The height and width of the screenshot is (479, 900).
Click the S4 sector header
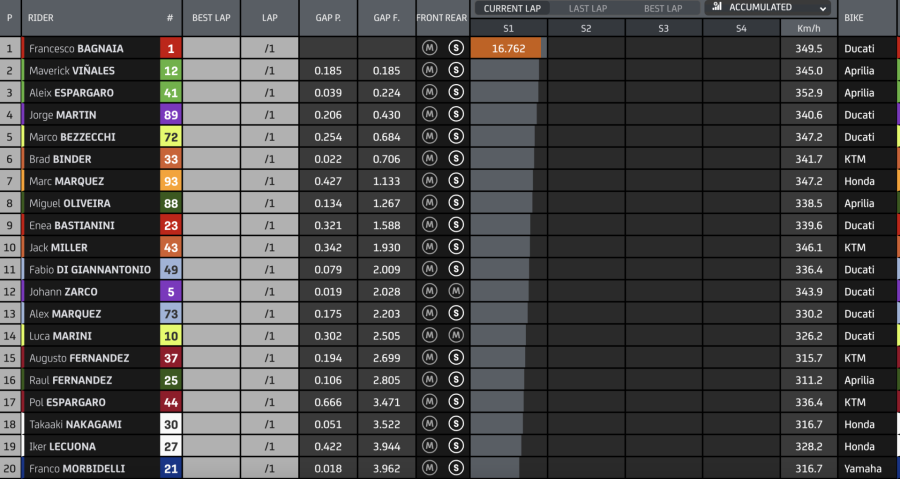click(741, 28)
